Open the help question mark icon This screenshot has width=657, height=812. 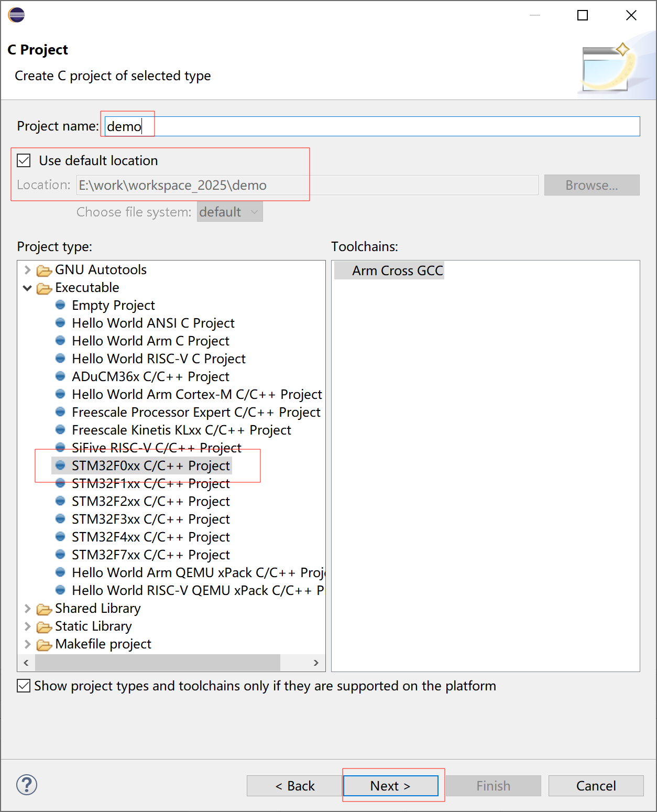click(x=27, y=785)
